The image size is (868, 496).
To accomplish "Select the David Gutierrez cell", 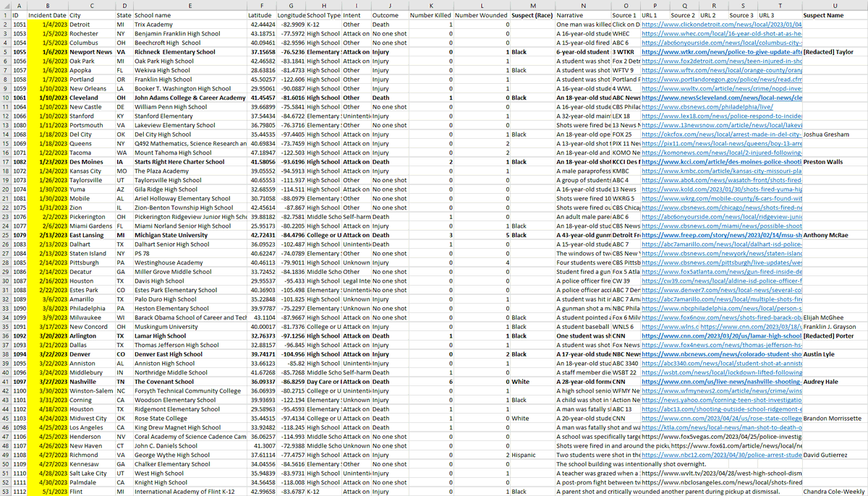I will pos(835,456).
